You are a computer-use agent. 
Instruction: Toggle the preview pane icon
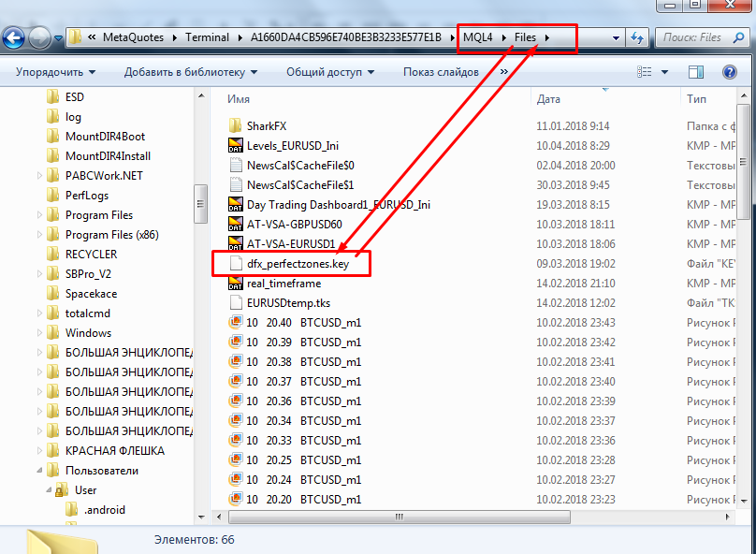pos(696,72)
